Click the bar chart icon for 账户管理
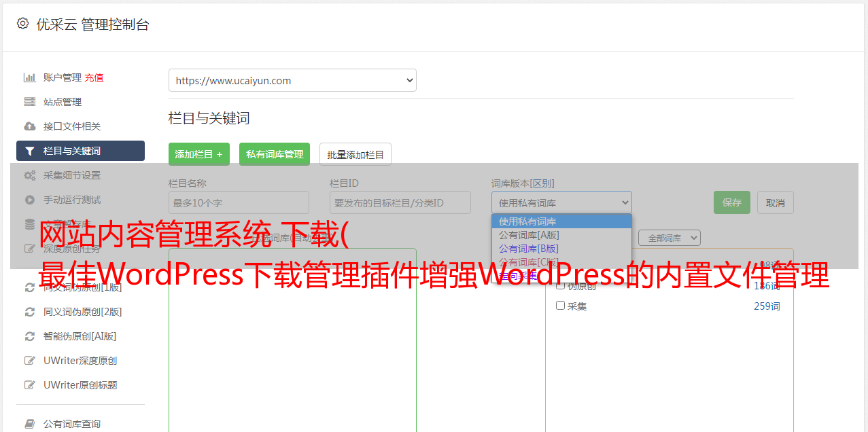This screenshot has width=868, height=432. tap(30, 77)
